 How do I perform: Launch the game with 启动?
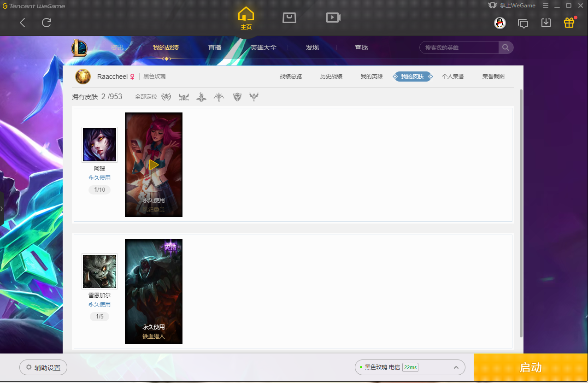(x=531, y=367)
